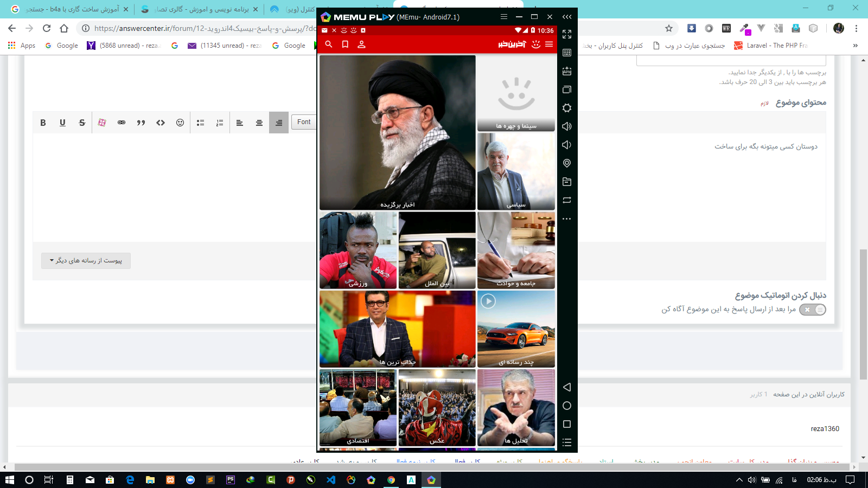Open the 'ورزشی' sports news category tile
The image size is (868, 488).
358,251
